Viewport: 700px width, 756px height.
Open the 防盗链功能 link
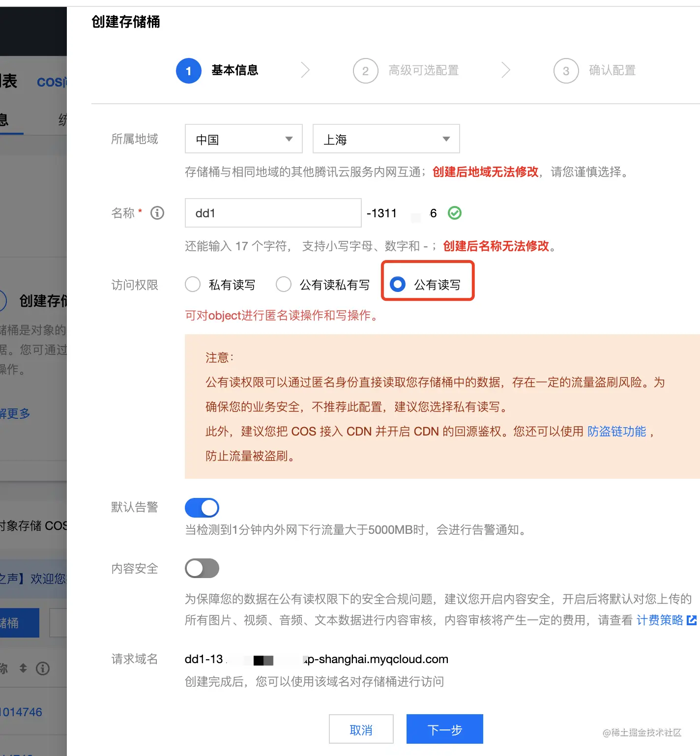(617, 431)
